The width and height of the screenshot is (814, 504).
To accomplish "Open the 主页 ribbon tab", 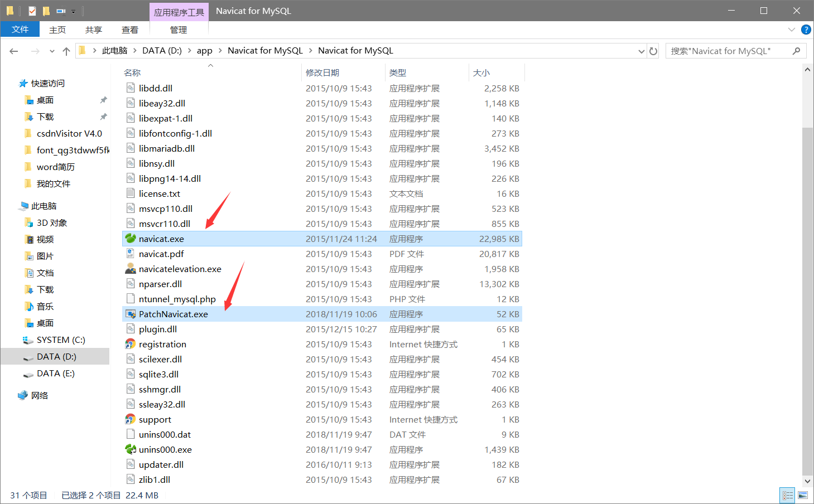I will [x=57, y=30].
